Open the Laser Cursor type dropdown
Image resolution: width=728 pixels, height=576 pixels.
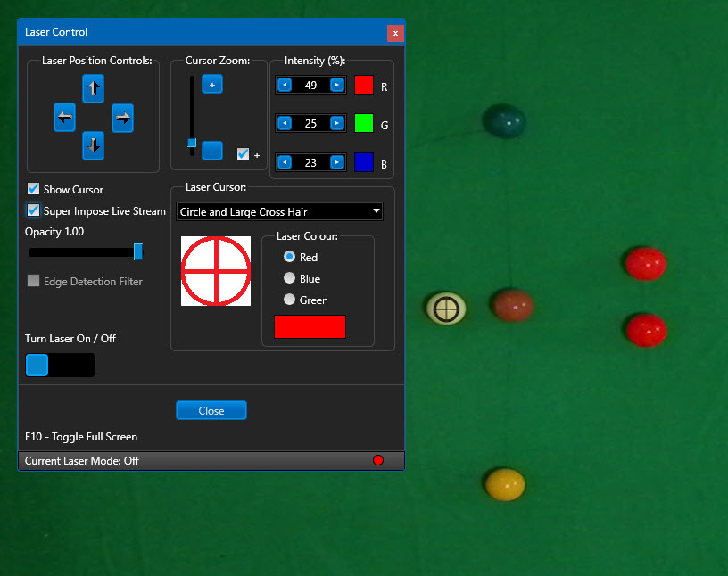point(279,211)
